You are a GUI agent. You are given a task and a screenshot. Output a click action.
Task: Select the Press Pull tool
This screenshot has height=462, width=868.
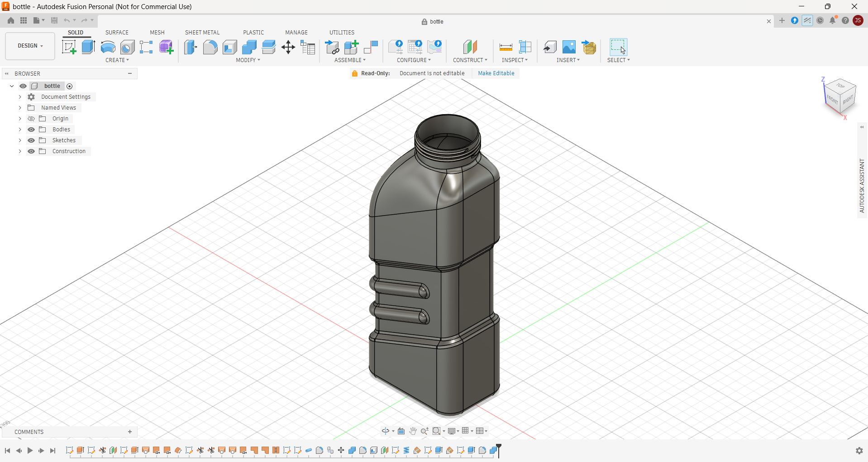(x=191, y=47)
